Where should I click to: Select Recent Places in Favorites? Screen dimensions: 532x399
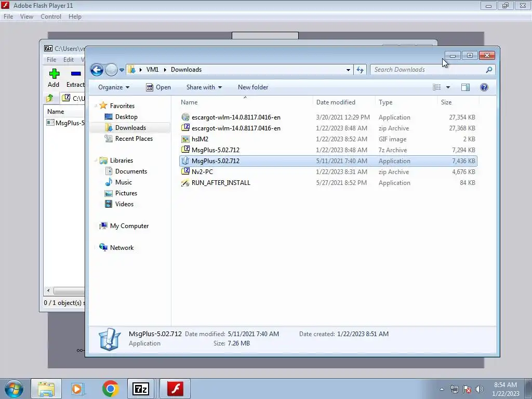(134, 138)
